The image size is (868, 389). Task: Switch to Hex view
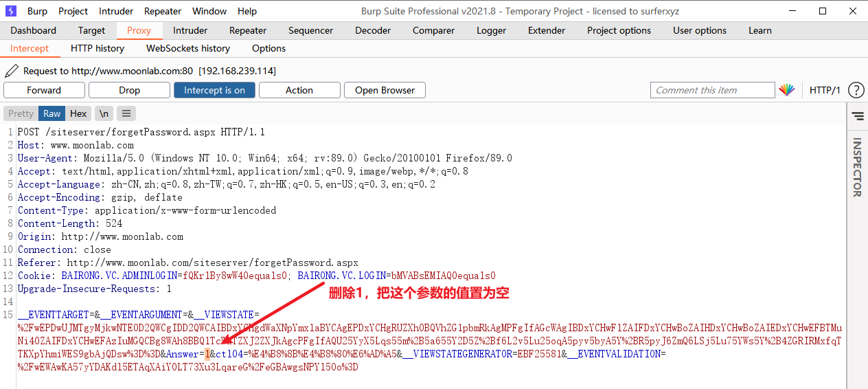[x=78, y=113]
